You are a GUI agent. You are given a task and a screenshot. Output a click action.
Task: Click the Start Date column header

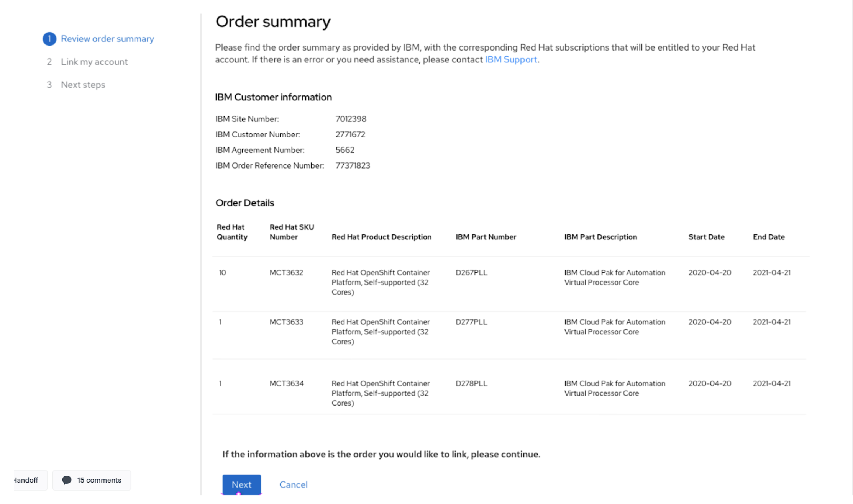click(x=706, y=237)
